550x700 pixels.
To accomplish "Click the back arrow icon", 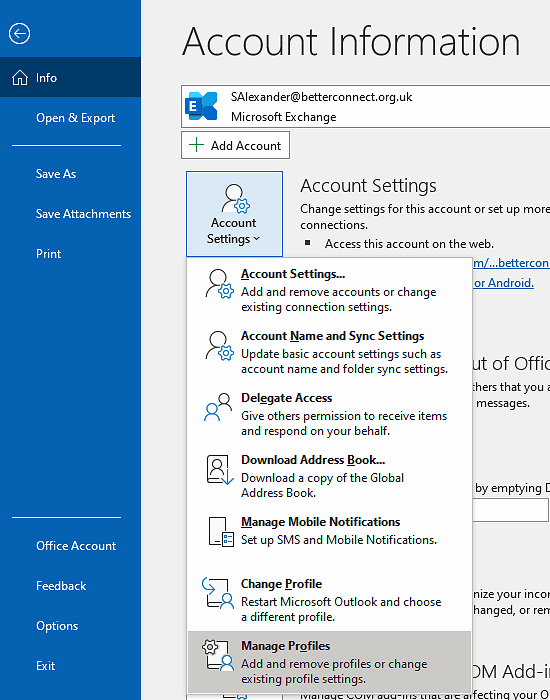I will (19, 33).
